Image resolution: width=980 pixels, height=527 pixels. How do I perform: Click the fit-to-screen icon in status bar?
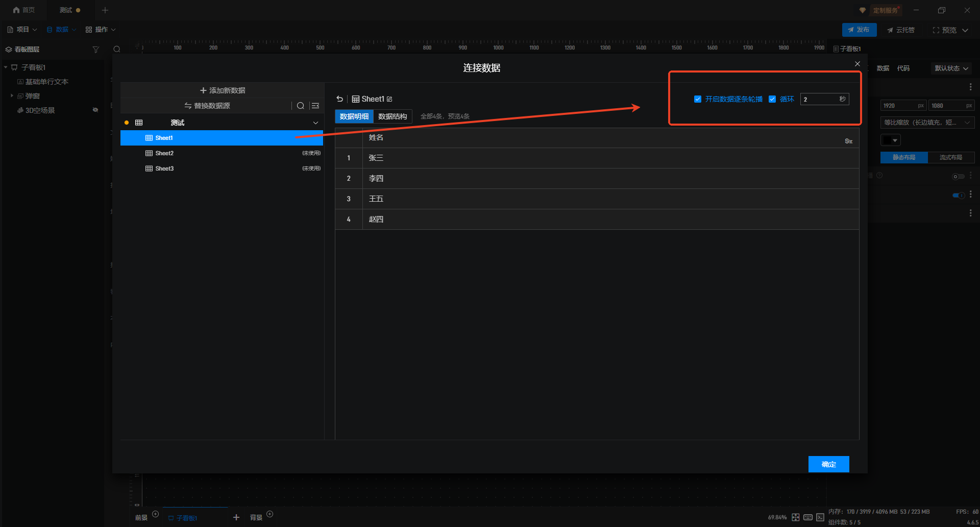coord(796,517)
